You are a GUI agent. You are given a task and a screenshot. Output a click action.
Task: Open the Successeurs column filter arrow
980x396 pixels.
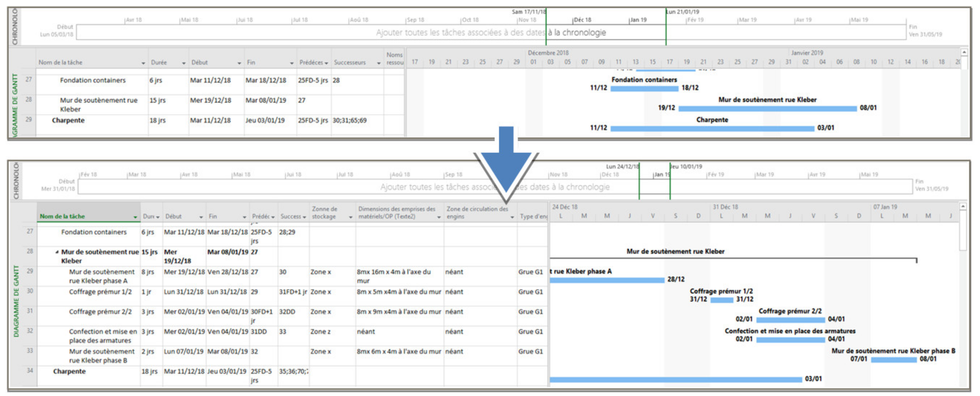coord(378,63)
